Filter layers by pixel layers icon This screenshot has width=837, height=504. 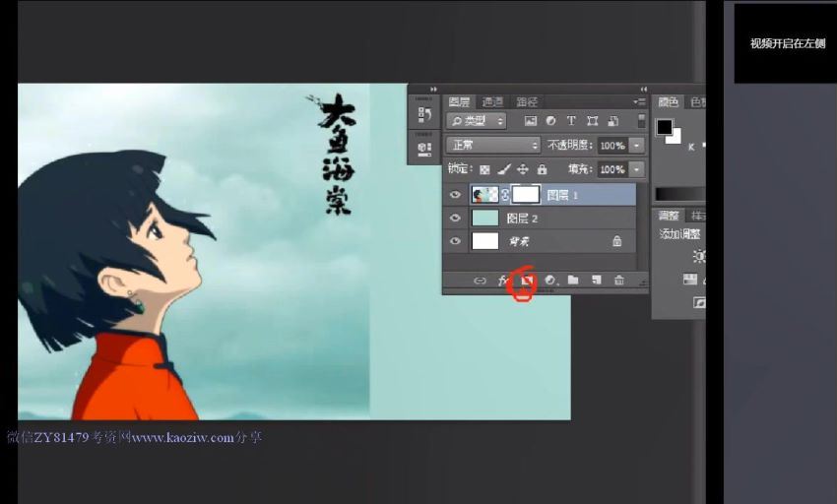[x=530, y=121]
